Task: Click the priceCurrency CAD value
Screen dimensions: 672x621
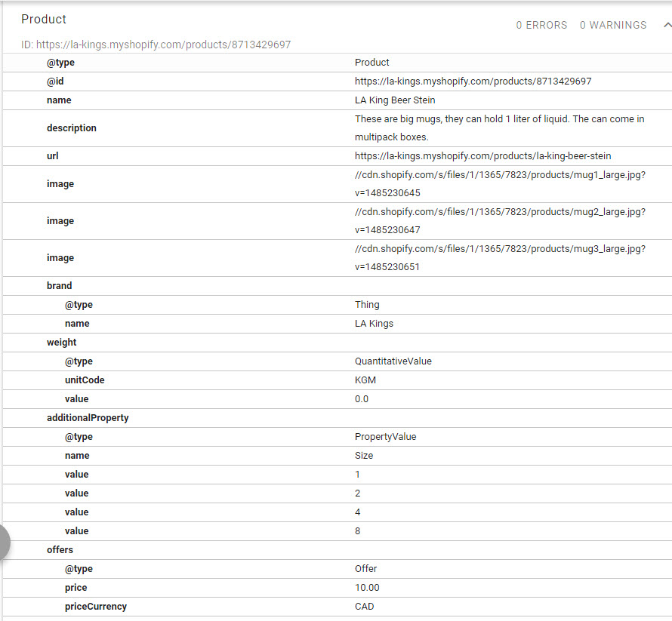Action: pyautogui.click(x=364, y=607)
